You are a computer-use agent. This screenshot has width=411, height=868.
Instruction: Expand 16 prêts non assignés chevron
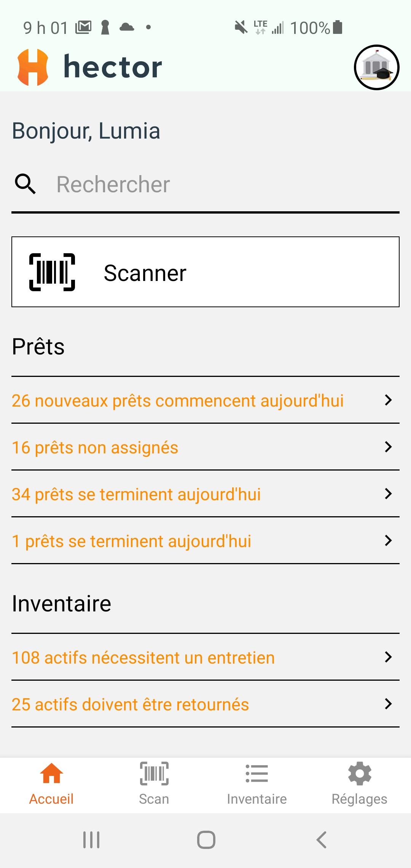[x=388, y=447]
